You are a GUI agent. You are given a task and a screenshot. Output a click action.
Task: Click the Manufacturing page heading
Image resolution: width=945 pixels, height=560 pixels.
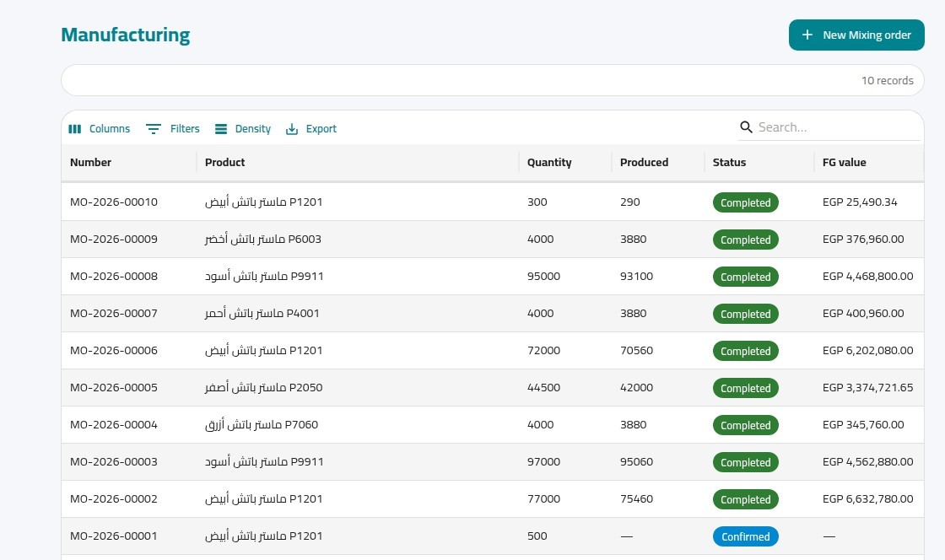tap(126, 35)
